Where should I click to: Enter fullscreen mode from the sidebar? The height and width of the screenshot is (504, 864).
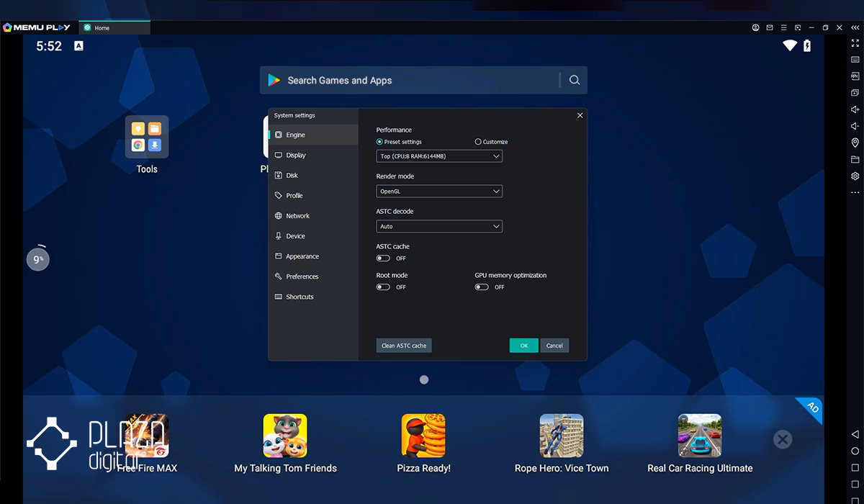[855, 43]
